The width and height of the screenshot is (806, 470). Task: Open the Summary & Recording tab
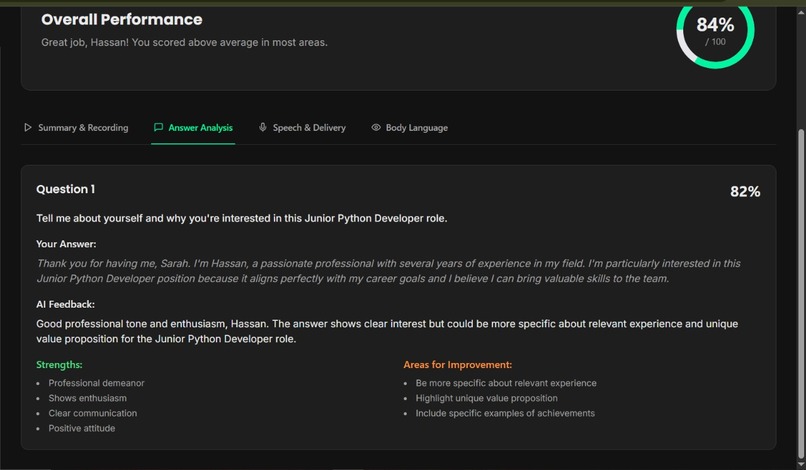pos(83,128)
